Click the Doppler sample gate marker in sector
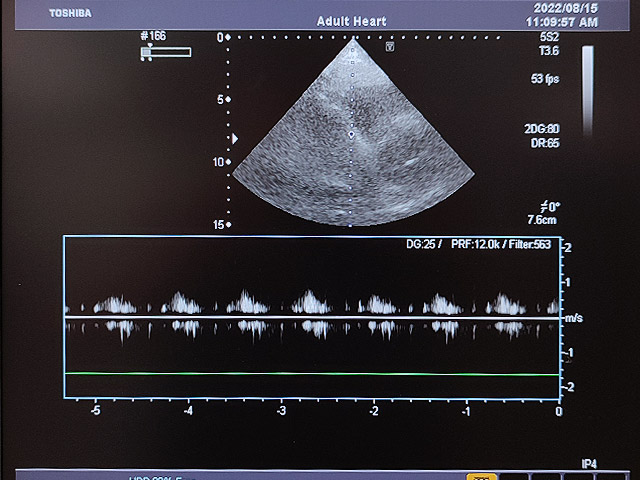The height and width of the screenshot is (480, 640). pyautogui.click(x=351, y=132)
